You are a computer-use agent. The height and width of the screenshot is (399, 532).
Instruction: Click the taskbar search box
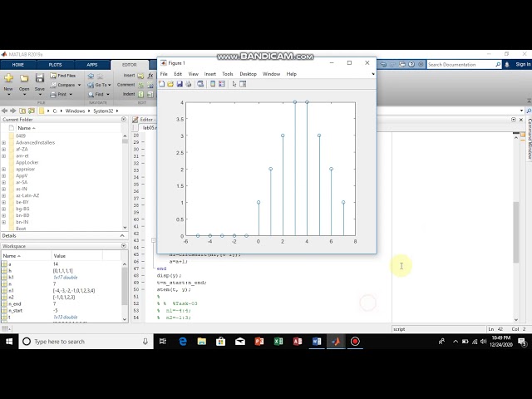click(x=86, y=342)
